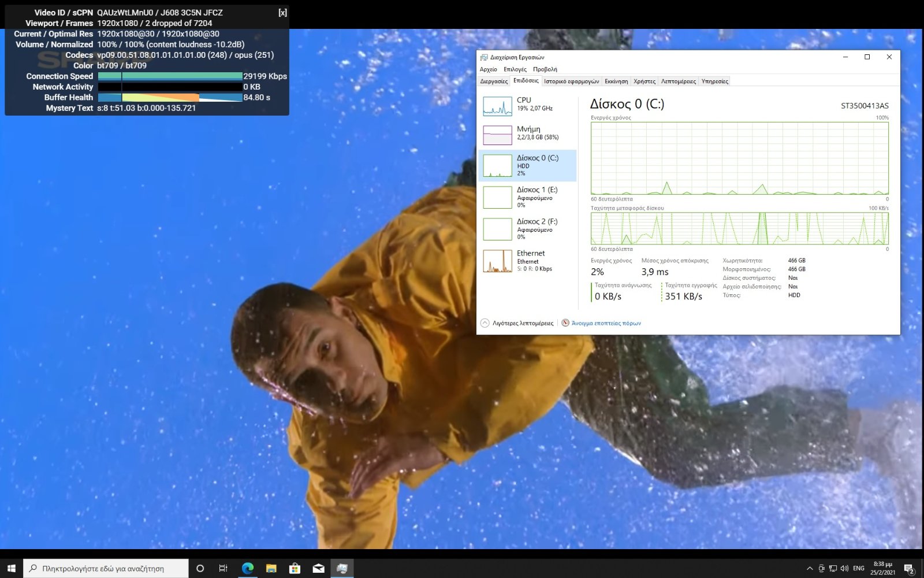Screen dimensions: 924x578
Task: Click the resource monitor icon
Action: click(x=565, y=323)
